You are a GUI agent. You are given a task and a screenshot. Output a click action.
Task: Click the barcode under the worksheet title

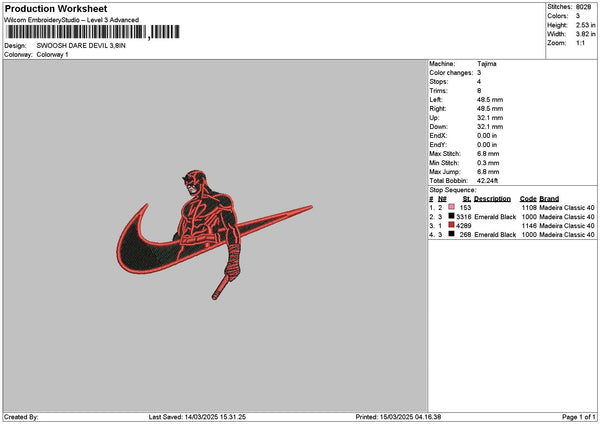(x=76, y=33)
